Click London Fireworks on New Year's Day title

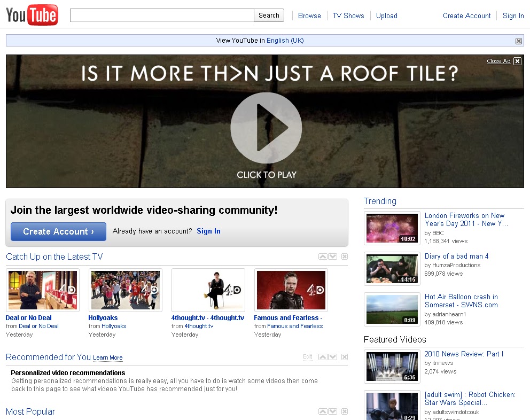466,220
